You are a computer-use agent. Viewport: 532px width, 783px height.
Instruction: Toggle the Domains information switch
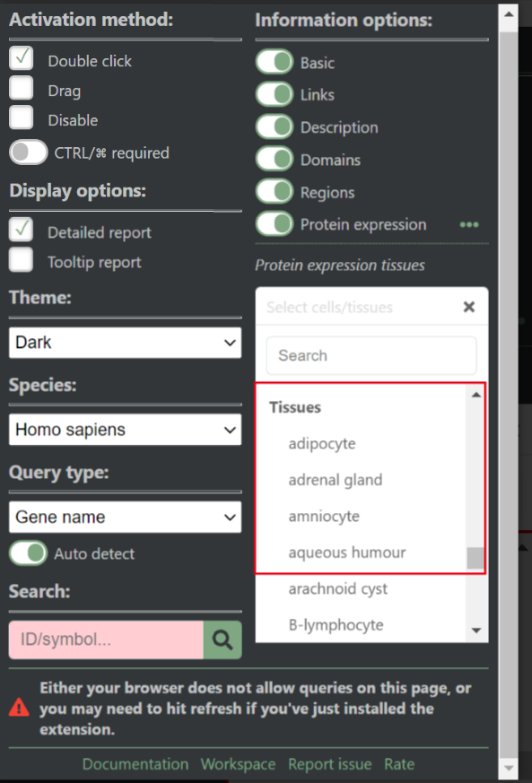click(x=275, y=160)
